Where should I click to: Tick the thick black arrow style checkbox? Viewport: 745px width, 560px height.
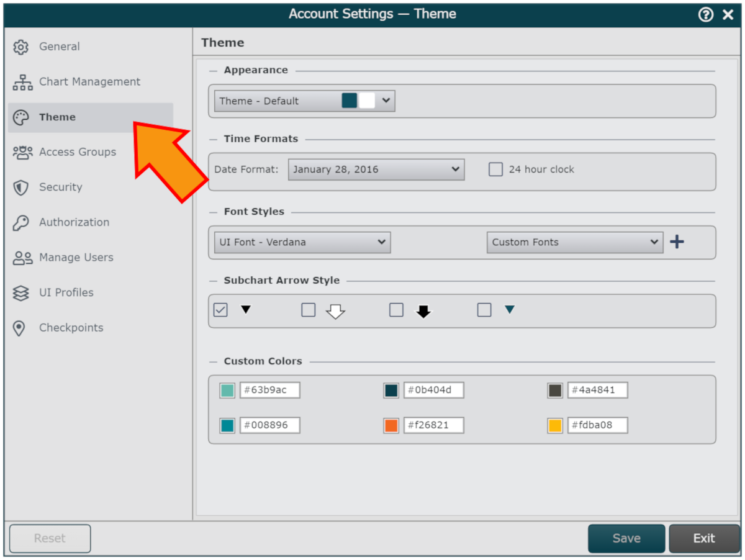tap(397, 310)
